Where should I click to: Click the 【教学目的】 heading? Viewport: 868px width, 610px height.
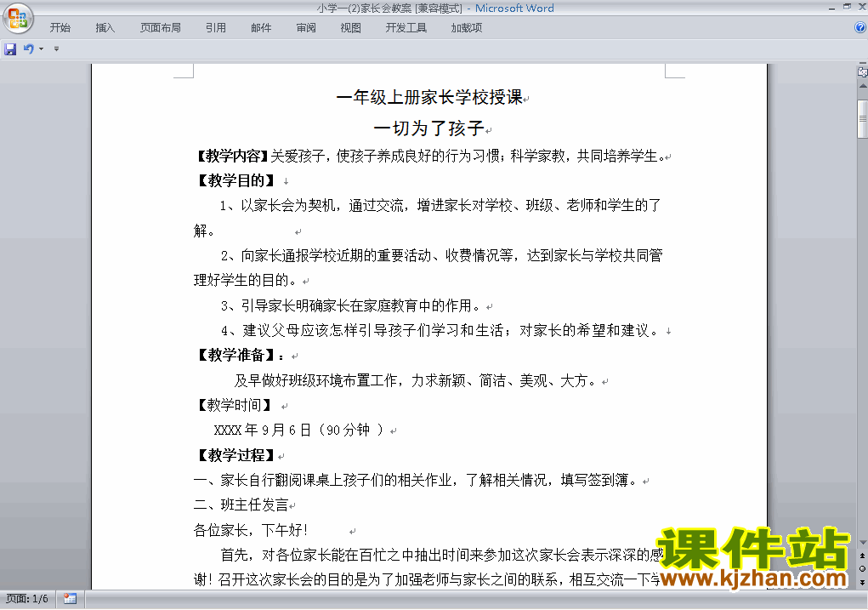click(237, 180)
